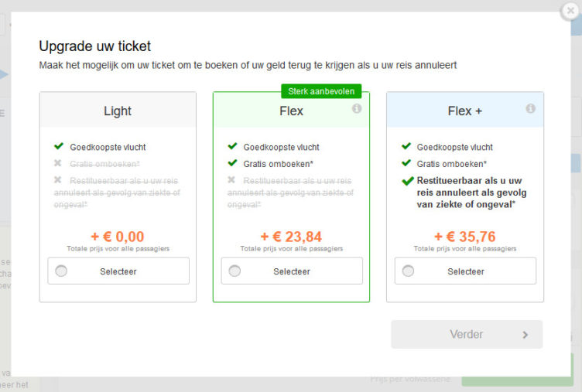Close the upgrade ticket dialog
The width and height of the screenshot is (582, 392).
(570, 11)
